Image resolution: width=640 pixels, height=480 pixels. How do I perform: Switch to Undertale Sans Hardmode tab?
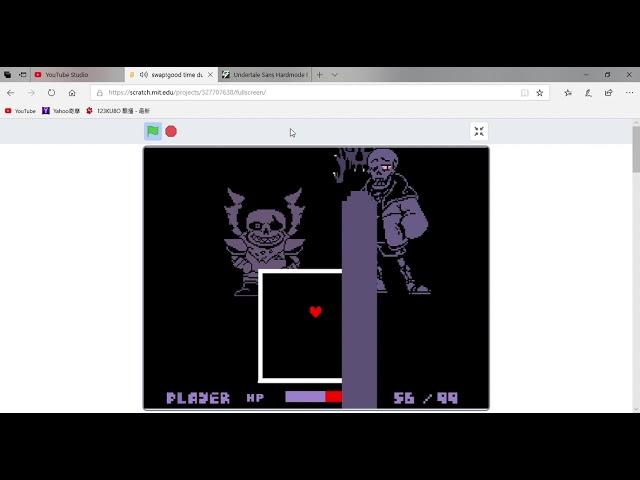264,75
